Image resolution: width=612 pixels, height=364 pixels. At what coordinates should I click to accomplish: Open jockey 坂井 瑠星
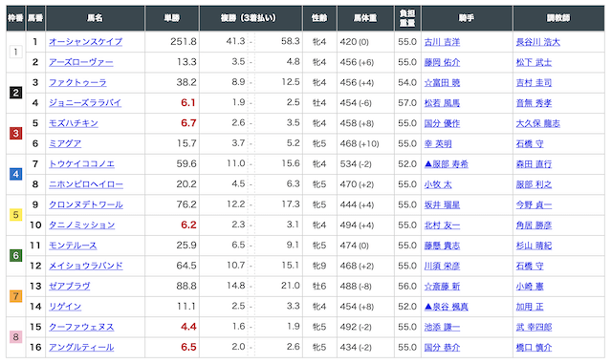tap(442, 204)
